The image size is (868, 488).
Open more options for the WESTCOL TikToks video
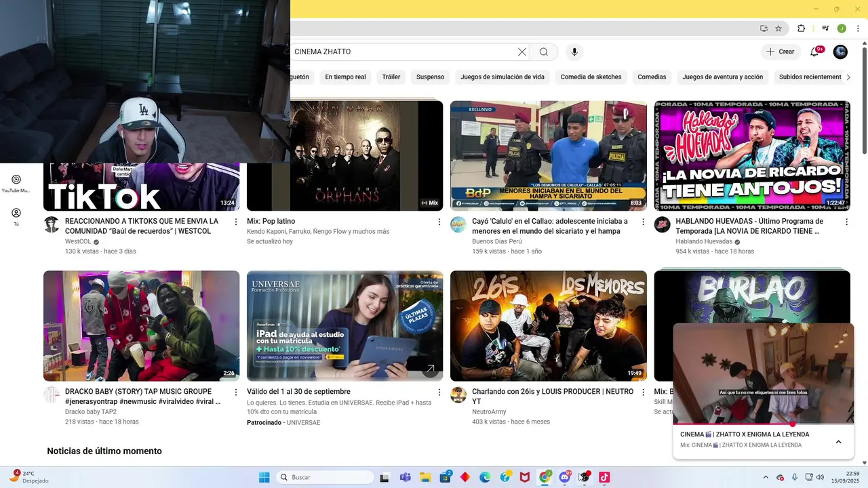coord(236,222)
